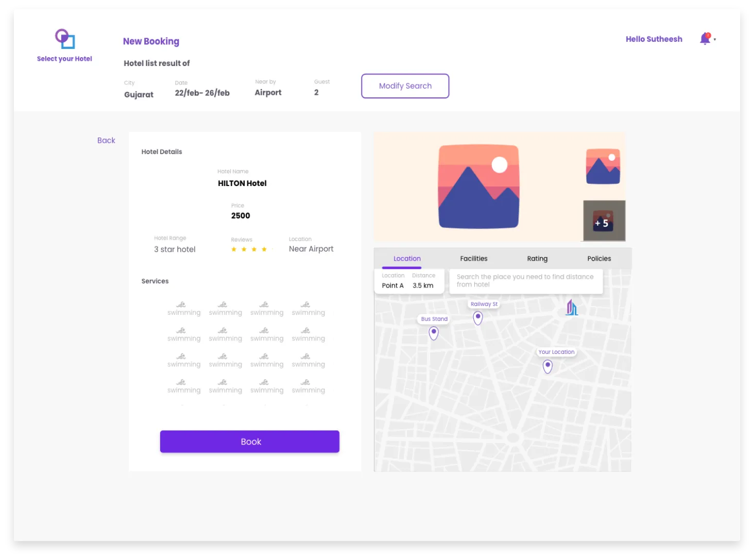Open the +5 more photos thumbnail

pos(604,221)
